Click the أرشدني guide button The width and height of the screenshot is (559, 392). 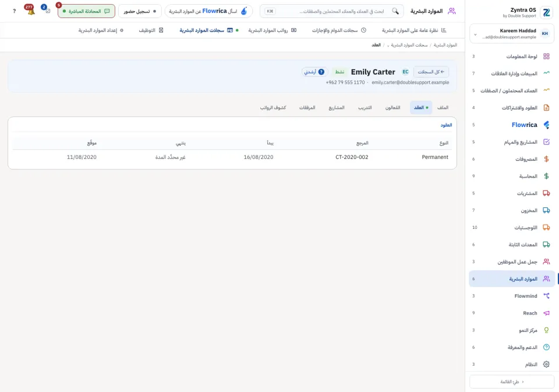click(x=314, y=72)
